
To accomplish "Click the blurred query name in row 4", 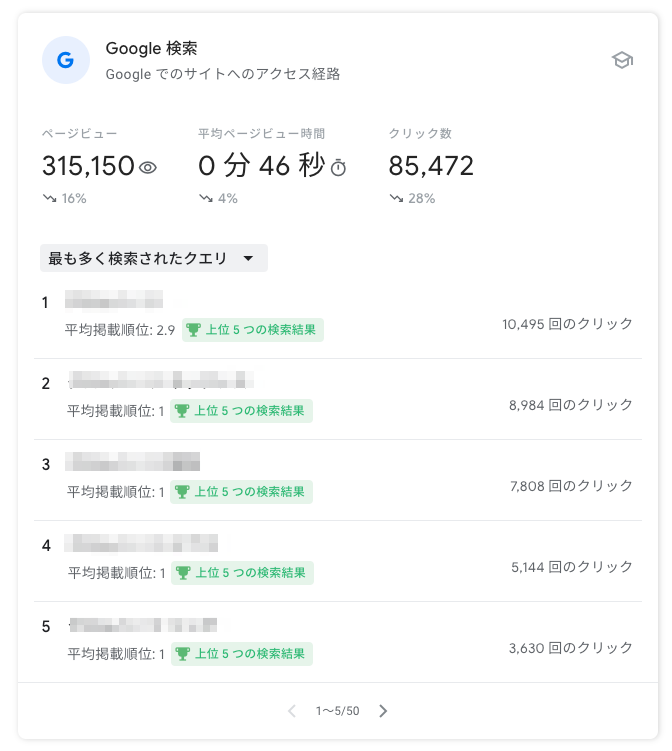I will [x=141, y=543].
